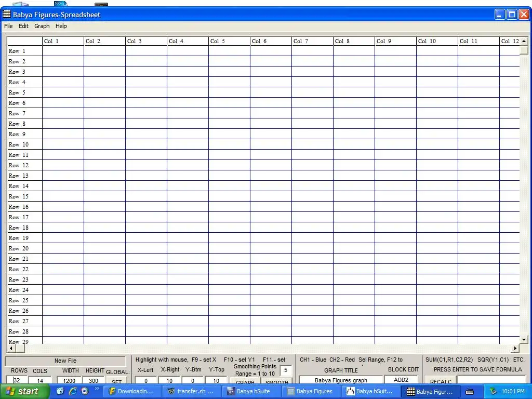Click the X-Left input field

point(146,380)
